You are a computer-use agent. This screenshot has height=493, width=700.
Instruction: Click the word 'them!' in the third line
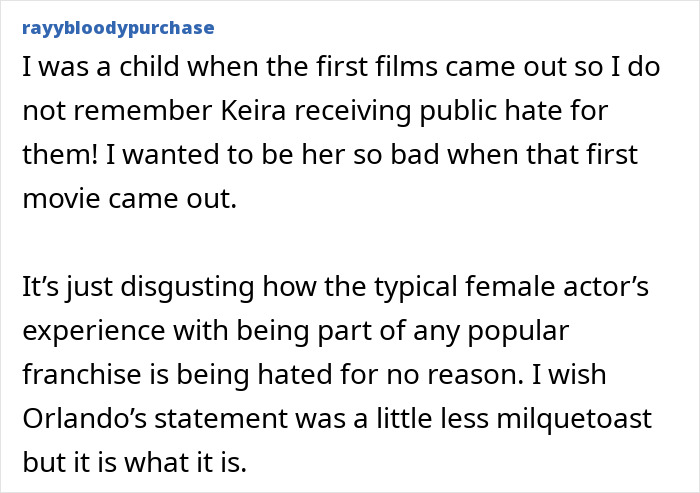(x=60, y=155)
